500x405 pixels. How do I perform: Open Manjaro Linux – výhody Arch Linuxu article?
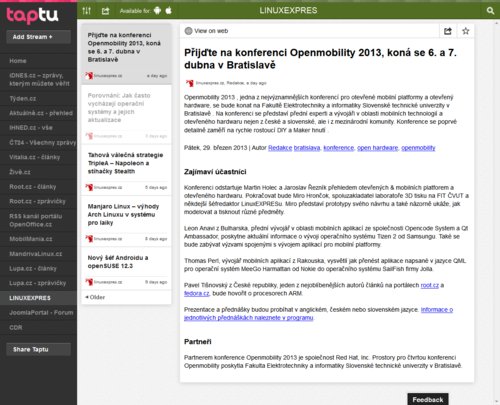126,221
